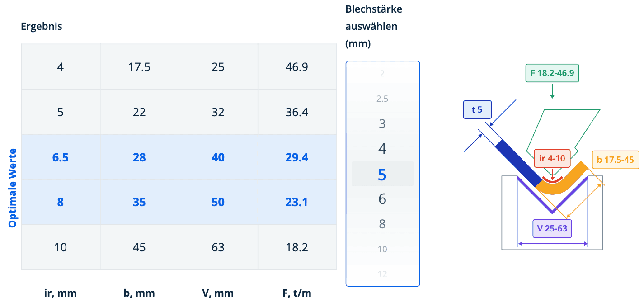Click the selected thickness value 5

(x=382, y=174)
